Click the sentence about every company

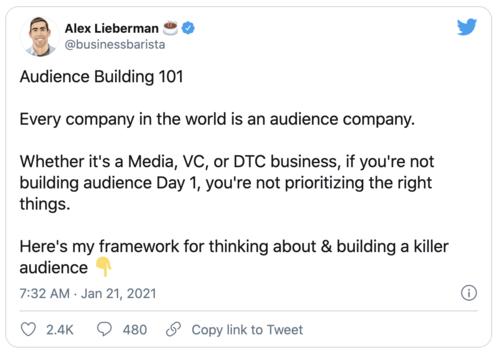click(217, 119)
